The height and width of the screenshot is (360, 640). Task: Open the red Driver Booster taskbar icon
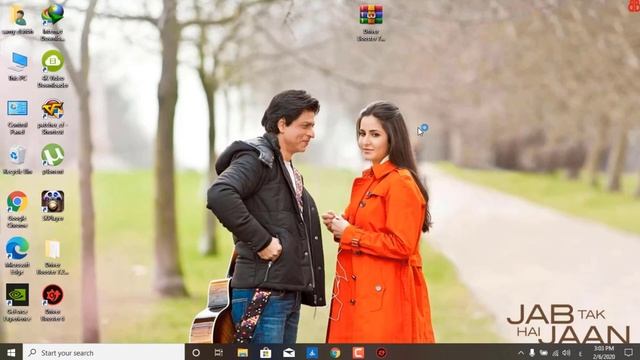382,353
